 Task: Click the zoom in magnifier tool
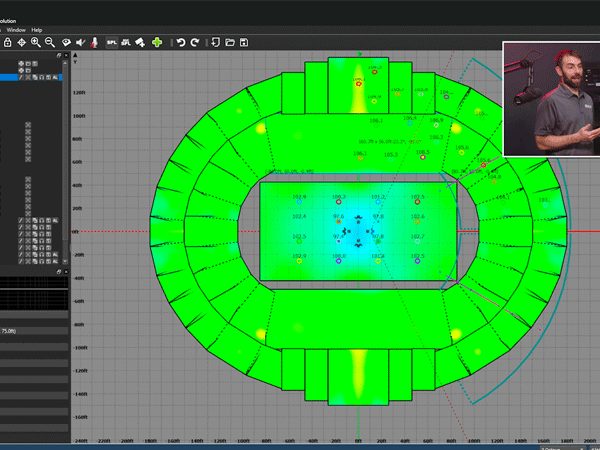point(36,42)
